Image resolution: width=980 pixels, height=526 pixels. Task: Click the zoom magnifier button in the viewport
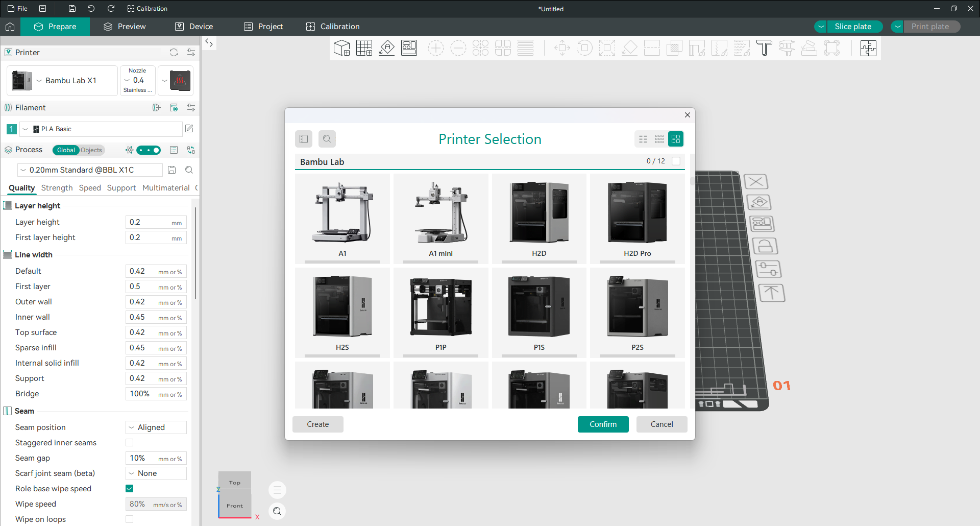(277, 511)
